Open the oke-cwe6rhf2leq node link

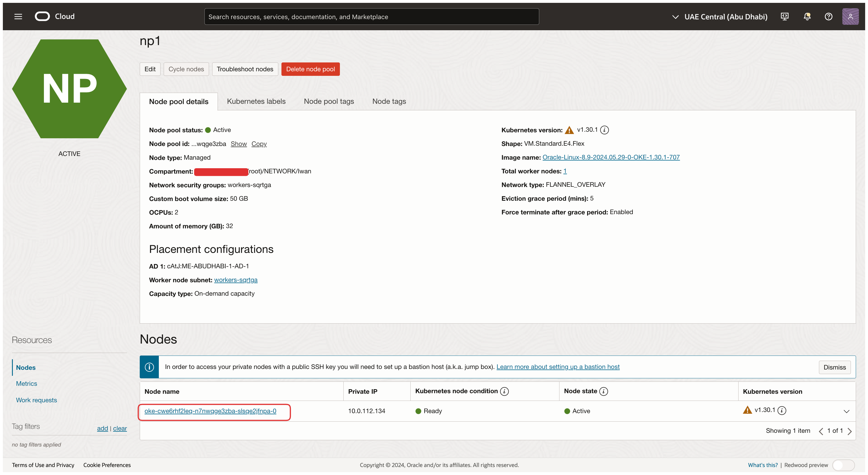(x=210, y=411)
